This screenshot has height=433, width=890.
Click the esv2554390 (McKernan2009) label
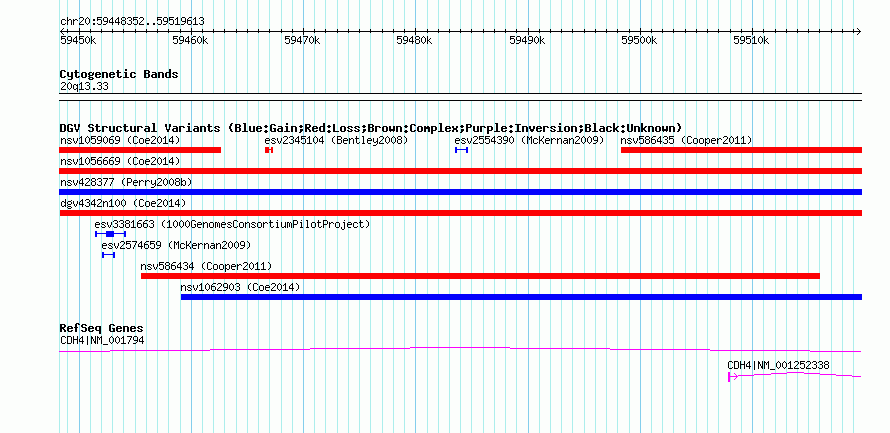(529, 140)
